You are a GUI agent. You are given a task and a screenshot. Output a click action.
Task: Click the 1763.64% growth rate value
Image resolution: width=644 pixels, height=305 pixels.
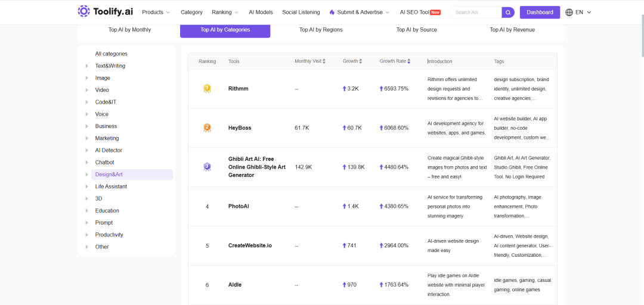click(397, 285)
